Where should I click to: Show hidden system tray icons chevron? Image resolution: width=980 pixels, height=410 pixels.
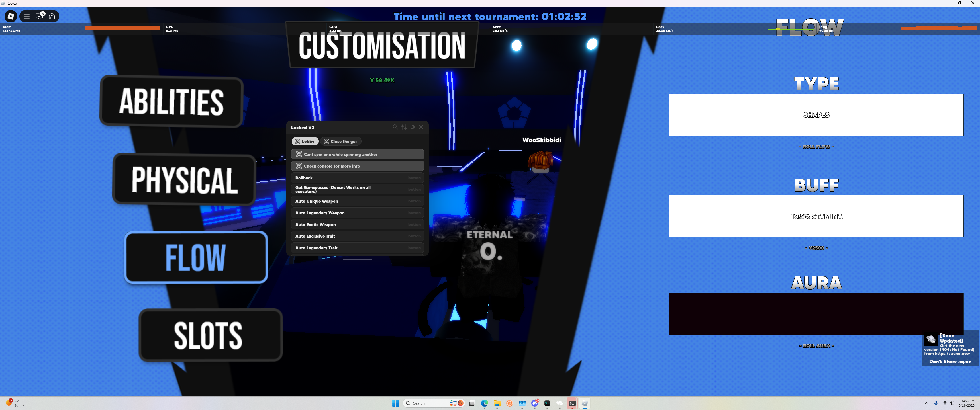926,403
